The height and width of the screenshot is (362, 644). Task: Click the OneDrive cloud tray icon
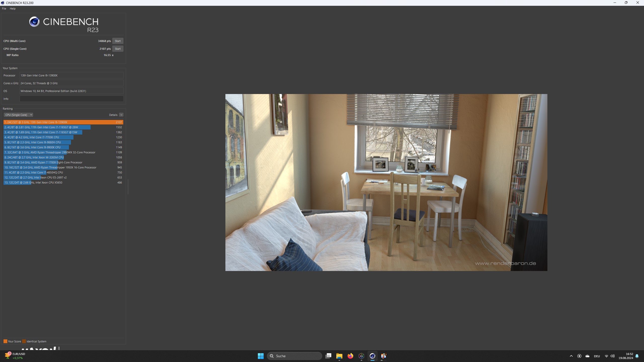pyautogui.click(x=587, y=356)
